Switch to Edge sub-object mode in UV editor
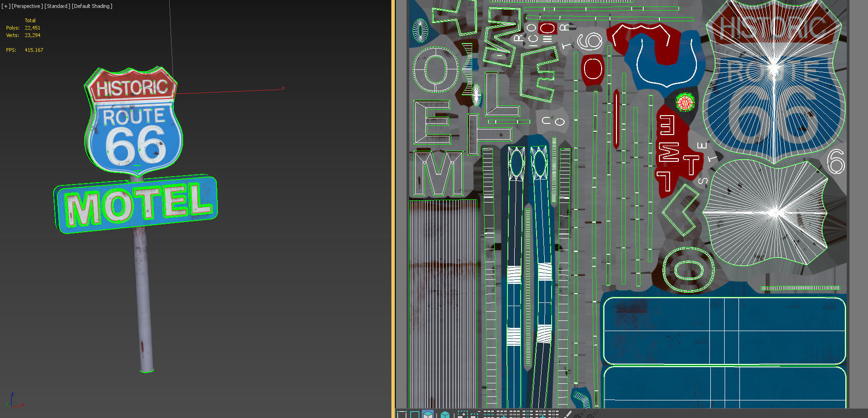Image resolution: width=868 pixels, height=418 pixels. tap(414, 414)
